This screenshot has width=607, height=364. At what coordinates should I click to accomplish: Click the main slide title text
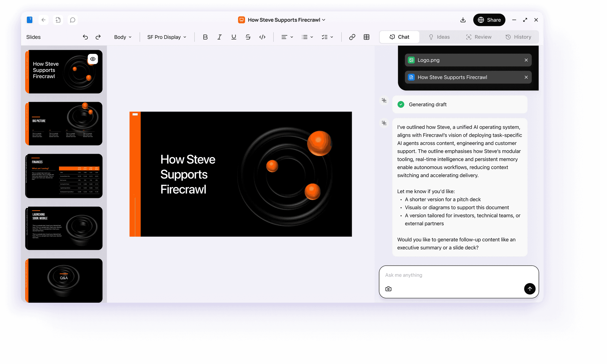[188, 174]
